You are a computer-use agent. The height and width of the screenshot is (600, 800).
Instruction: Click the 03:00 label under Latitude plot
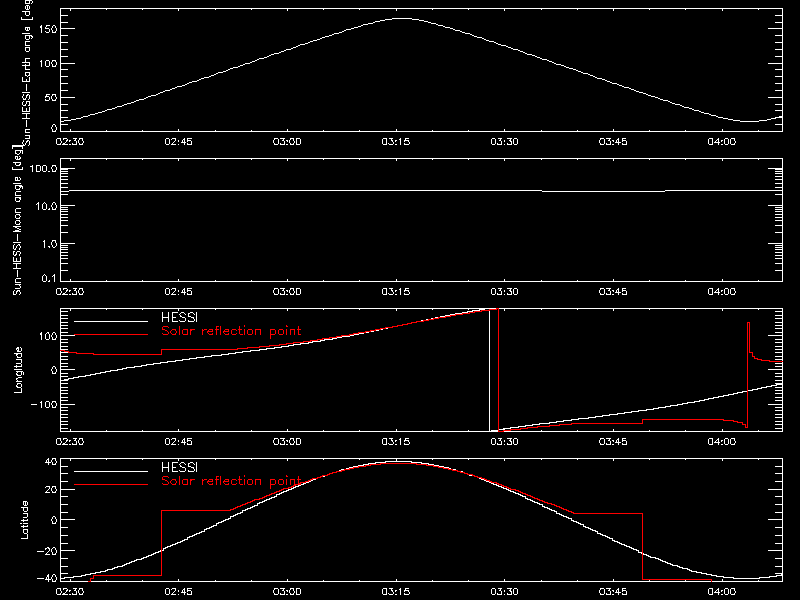(287, 591)
